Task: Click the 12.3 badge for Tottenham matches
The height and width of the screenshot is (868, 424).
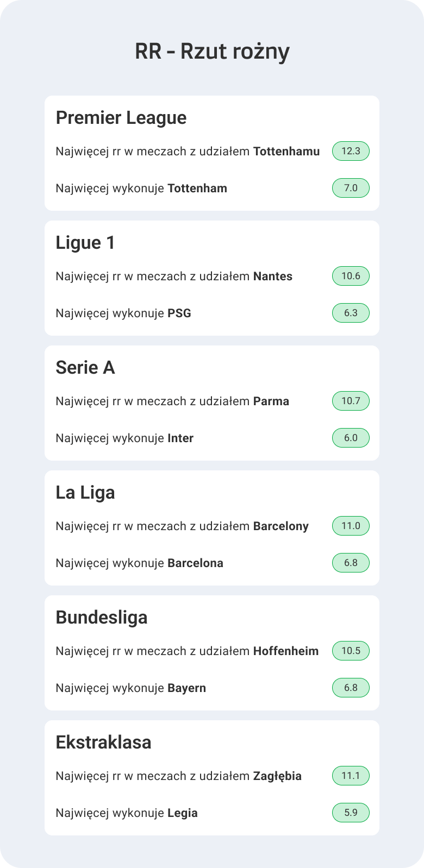Action: [x=351, y=151]
